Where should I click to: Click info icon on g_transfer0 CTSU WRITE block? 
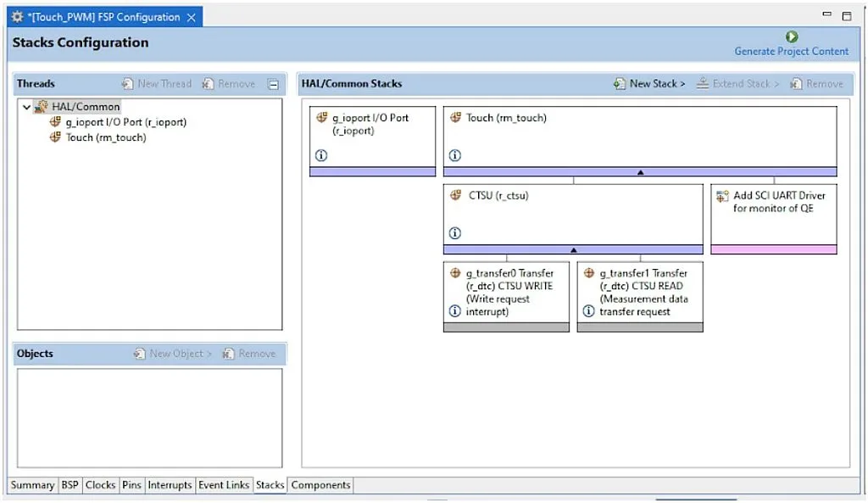coord(454,311)
